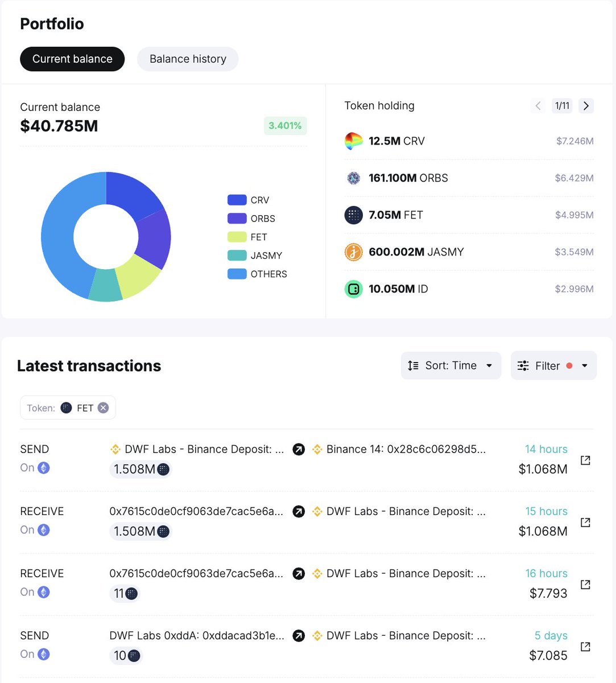616x683 pixels.
Task: Click the 1/11 page indicator
Action: (x=562, y=106)
